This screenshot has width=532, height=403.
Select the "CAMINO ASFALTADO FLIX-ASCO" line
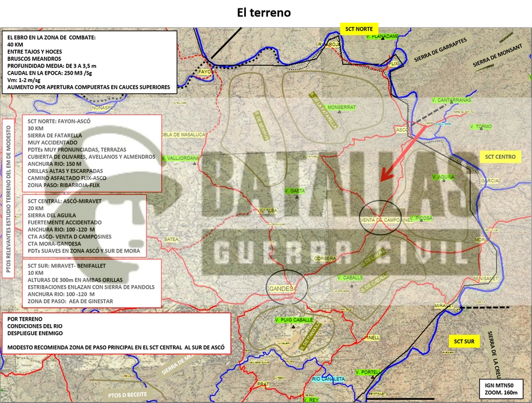pos(67,178)
